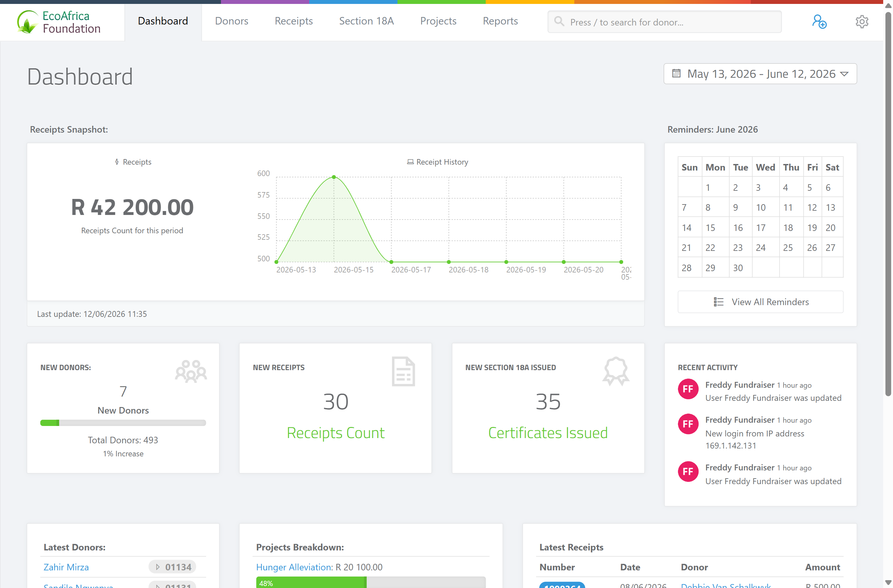
Task: Click the FF avatar beside New login entry
Action: [x=688, y=424]
